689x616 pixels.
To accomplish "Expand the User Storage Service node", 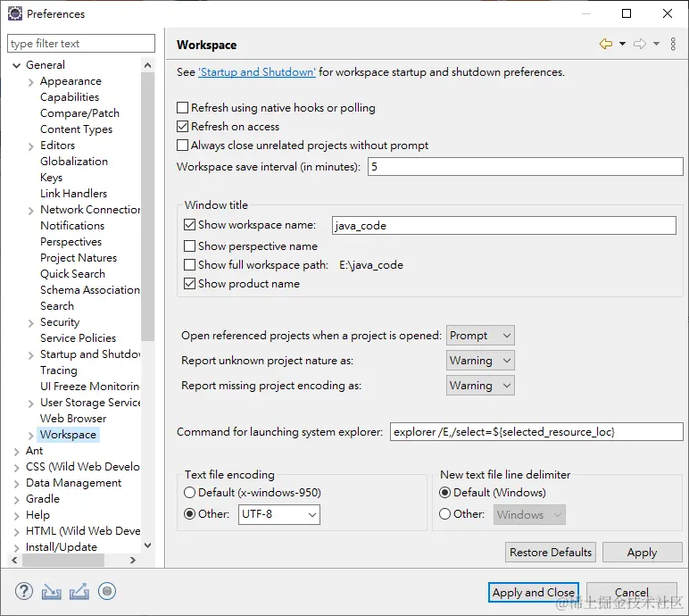I will point(30,404).
